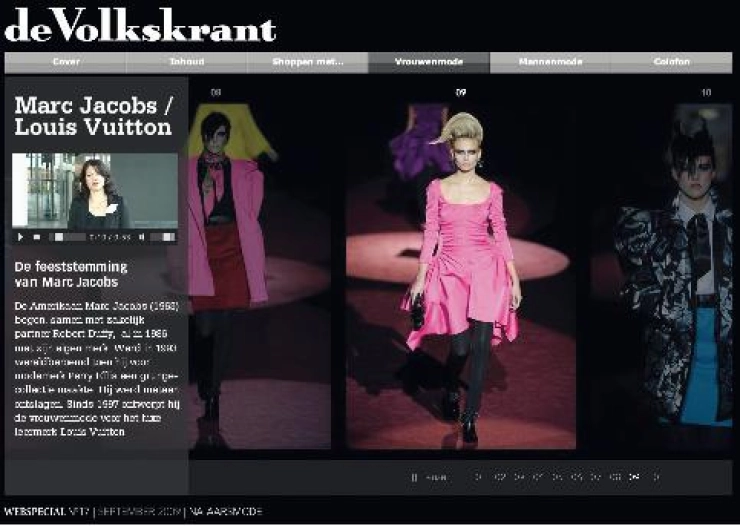The width and height of the screenshot is (740, 526).
Task: Click the video preview thumbnail of presenter
Action: click(x=95, y=190)
